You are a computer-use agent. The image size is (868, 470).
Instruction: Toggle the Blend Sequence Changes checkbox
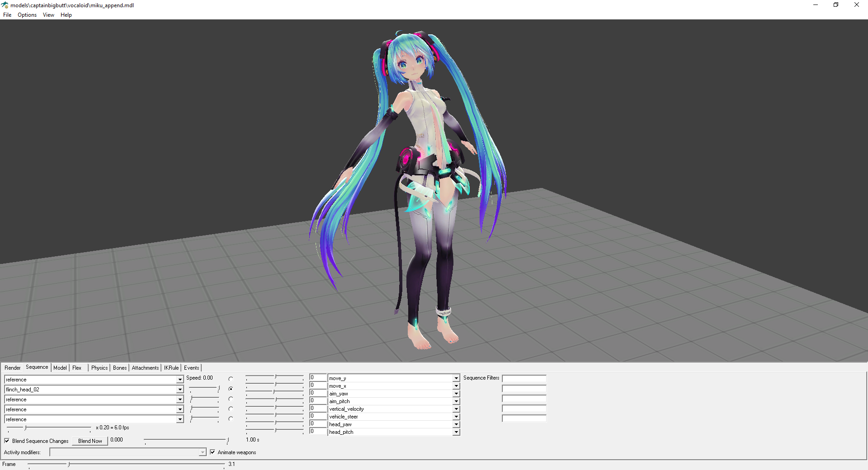coord(7,441)
